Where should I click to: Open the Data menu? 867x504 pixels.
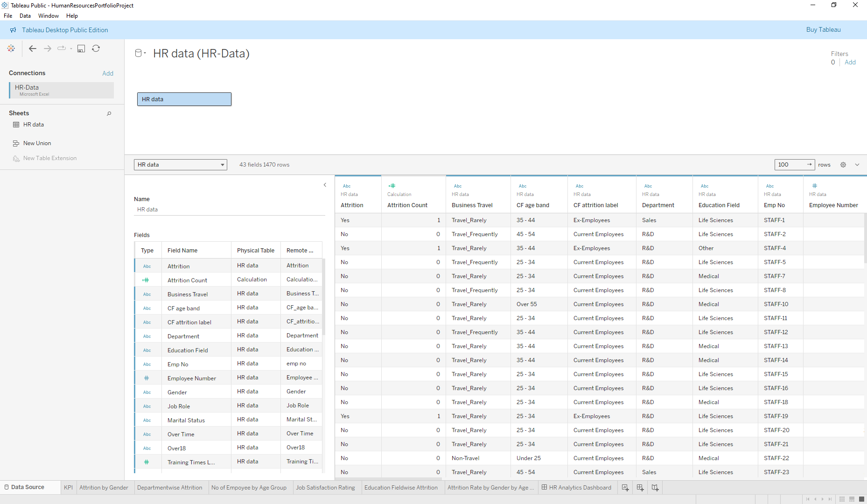[x=25, y=16]
